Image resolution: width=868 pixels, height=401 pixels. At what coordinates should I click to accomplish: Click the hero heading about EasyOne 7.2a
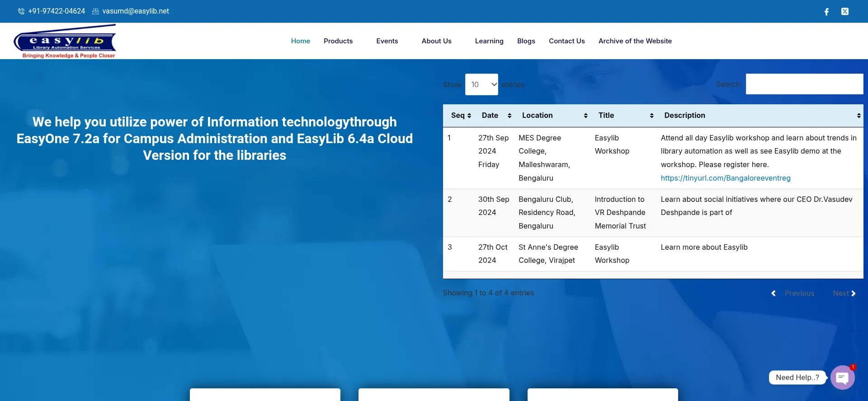click(215, 139)
